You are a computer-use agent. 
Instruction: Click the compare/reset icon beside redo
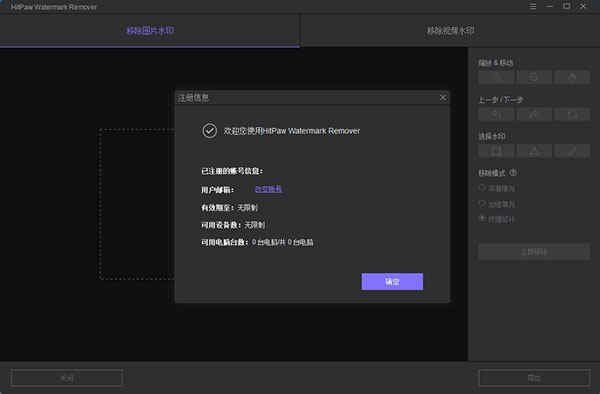572,114
